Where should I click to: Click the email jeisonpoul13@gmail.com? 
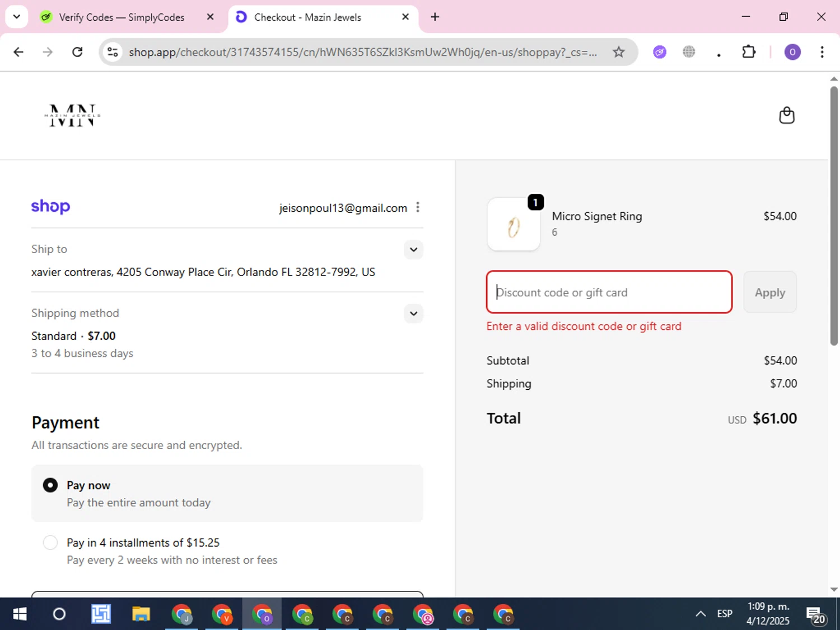343,208
